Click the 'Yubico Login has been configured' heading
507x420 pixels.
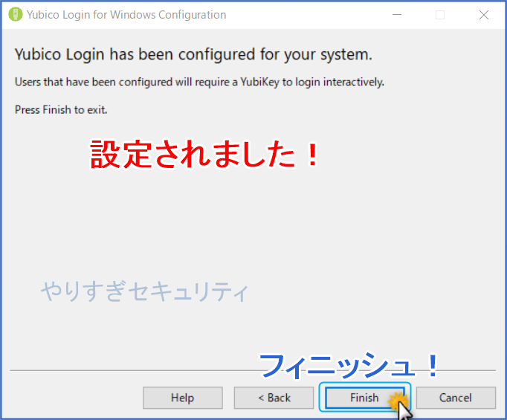pos(193,54)
